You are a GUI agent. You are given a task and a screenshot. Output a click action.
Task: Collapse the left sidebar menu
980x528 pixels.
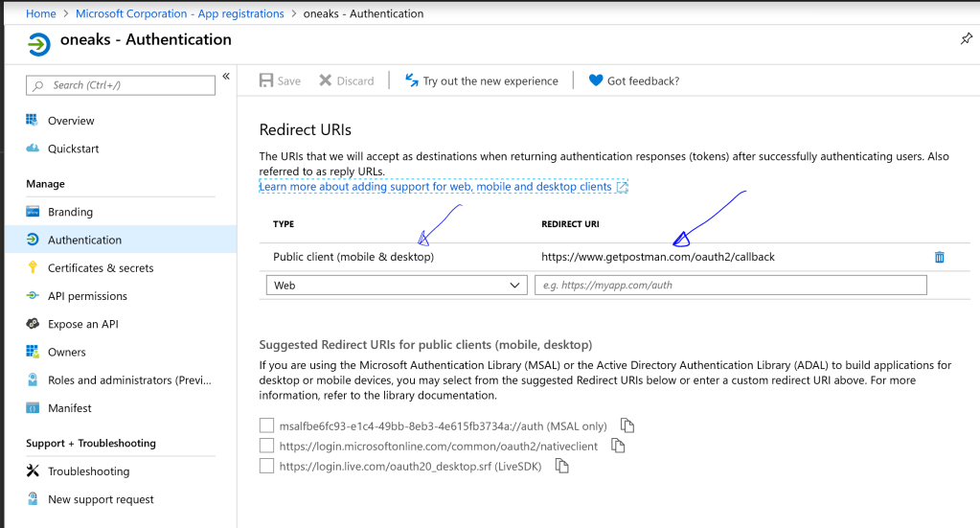point(226,77)
